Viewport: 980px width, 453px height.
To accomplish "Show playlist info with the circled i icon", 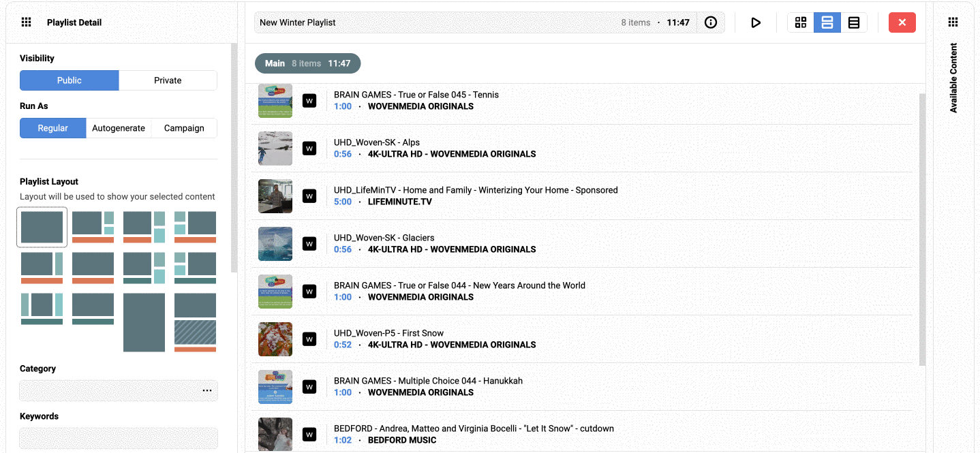I will point(711,22).
